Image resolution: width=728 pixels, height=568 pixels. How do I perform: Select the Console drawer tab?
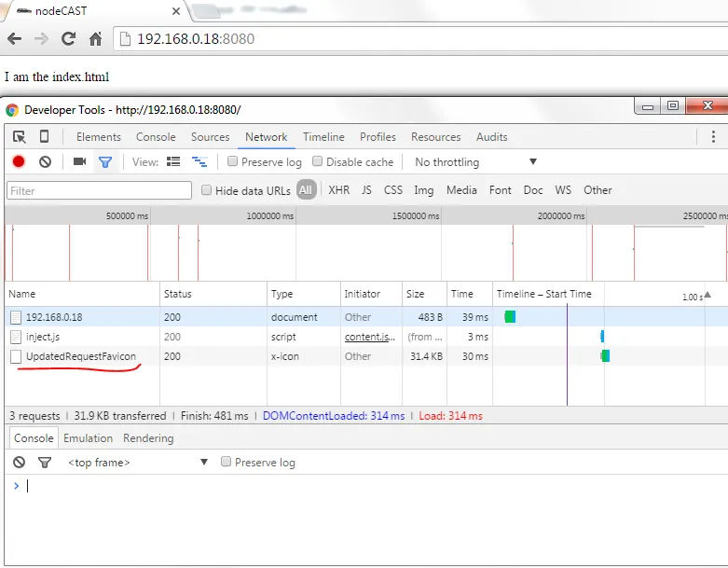coord(34,438)
